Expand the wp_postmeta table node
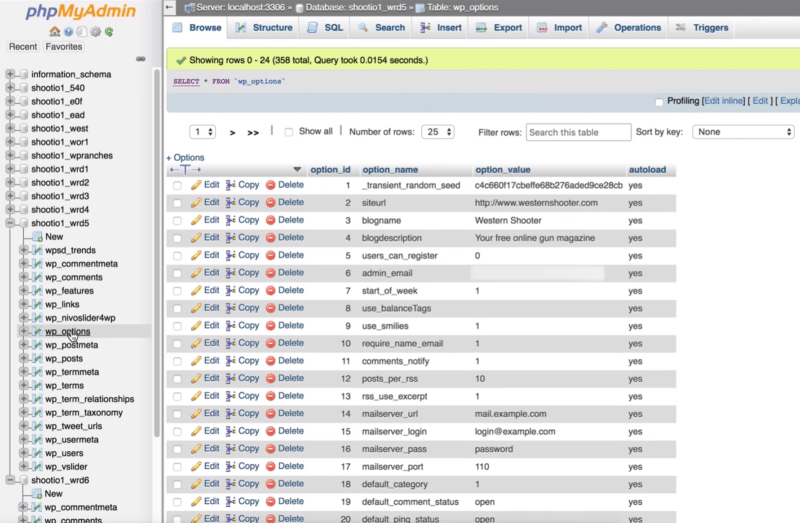Image resolution: width=800 pixels, height=523 pixels. click(x=23, y=345)
